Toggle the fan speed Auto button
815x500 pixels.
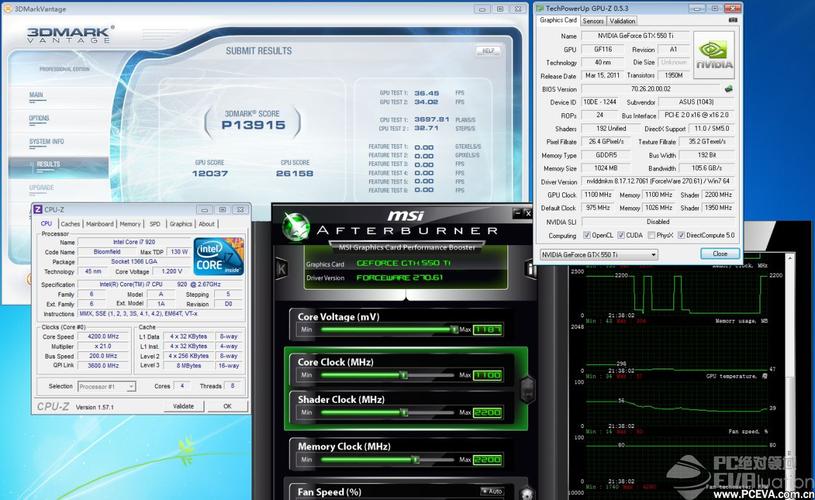[x=491, y=491]
